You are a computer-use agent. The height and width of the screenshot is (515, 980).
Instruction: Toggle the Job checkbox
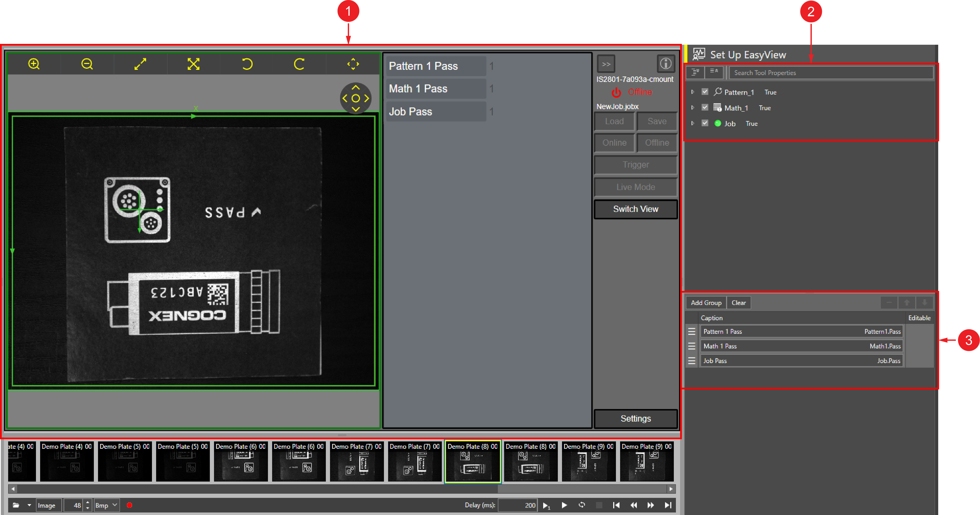[705, 123]
